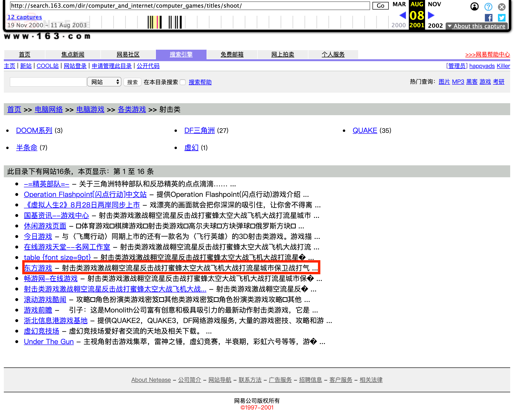
Task: Open the COOL站 link
Action: (x=48, y=66)
